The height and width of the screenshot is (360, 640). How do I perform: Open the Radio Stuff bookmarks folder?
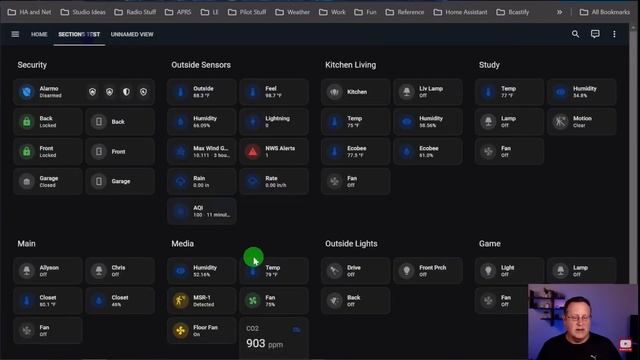click(136, 12)
